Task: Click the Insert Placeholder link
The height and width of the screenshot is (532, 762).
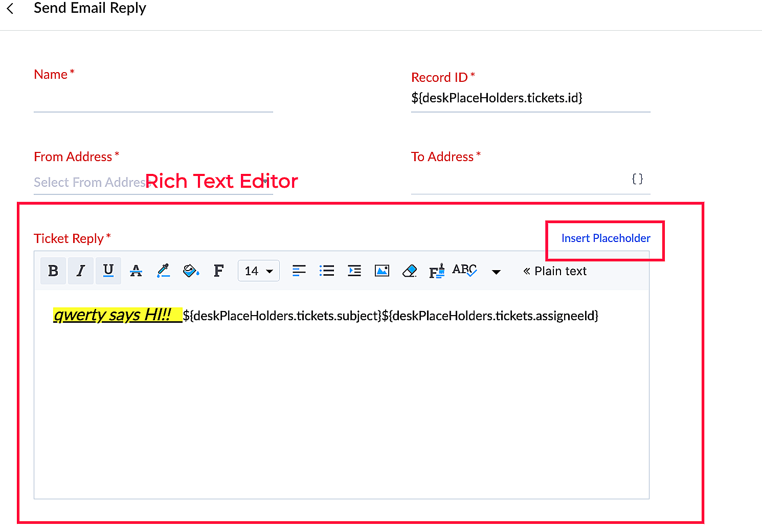Action: click(606, 238)
